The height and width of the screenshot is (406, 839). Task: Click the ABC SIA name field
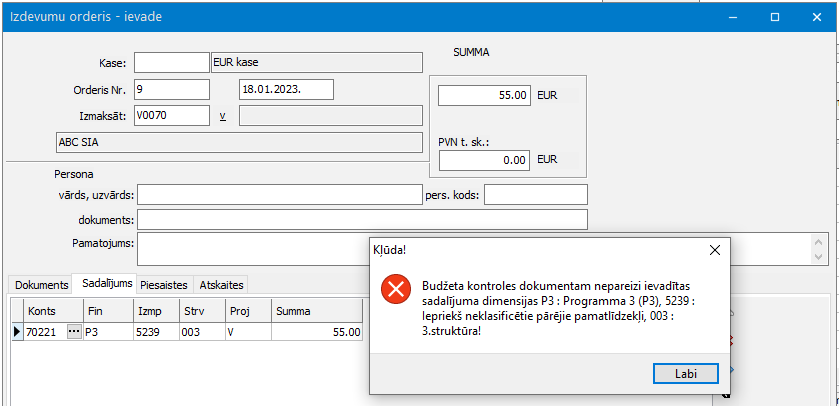tap(239, 143)
